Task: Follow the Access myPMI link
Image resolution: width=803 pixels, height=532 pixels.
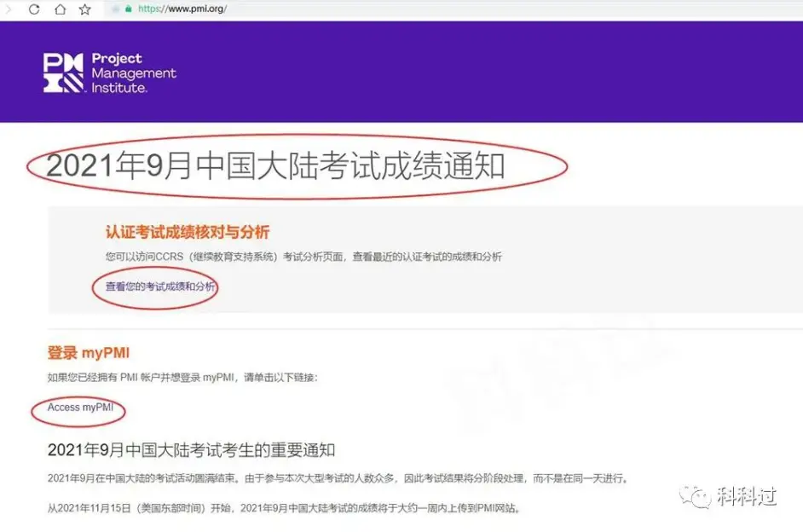Action: click(80, 408)
